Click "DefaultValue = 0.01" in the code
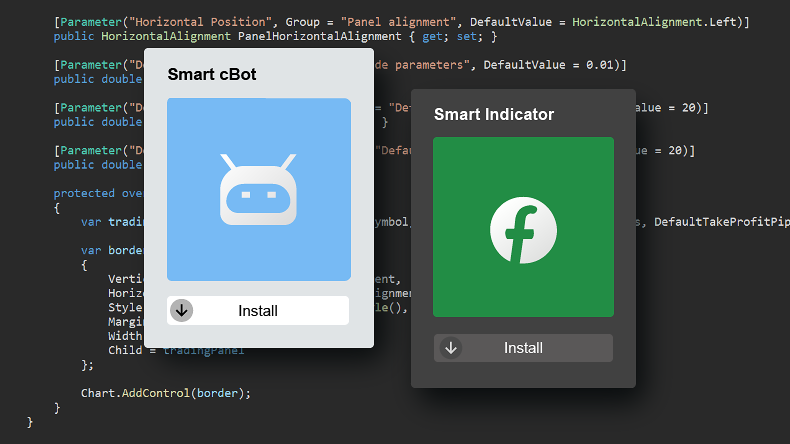 (x=550, y=65)
